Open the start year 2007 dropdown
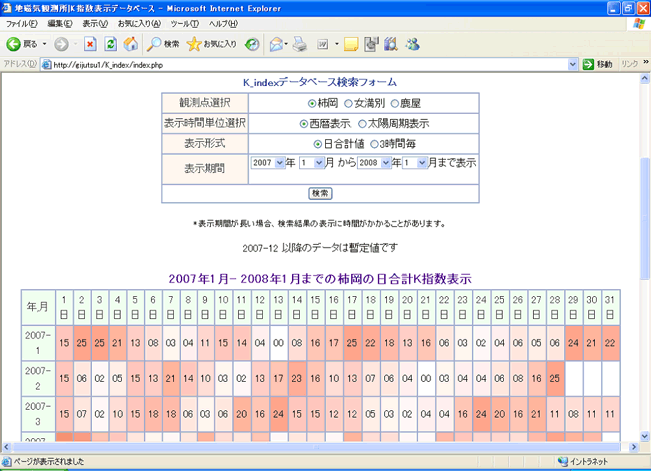This screenshot has width=651, height=471. pyautogui.click(x=269, y=163)
